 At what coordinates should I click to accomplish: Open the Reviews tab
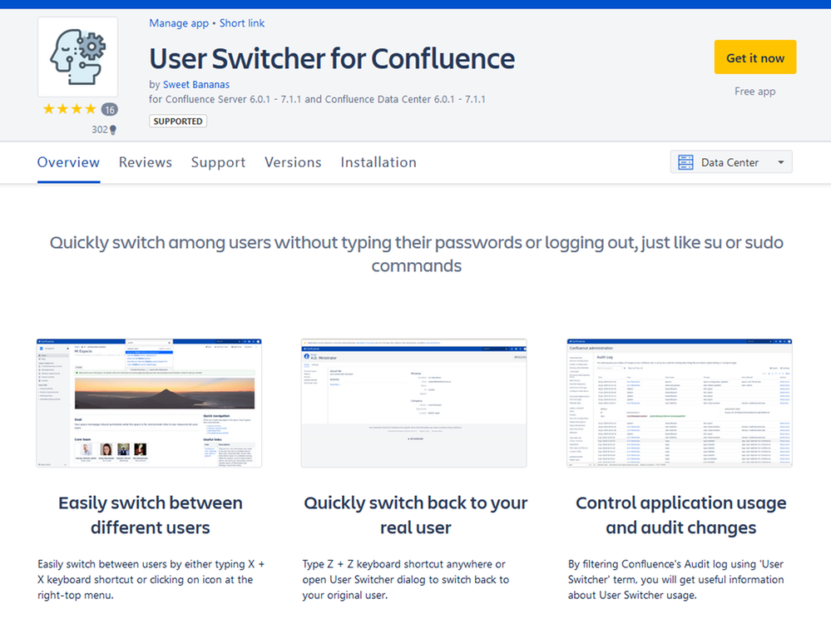pos(146,162)
